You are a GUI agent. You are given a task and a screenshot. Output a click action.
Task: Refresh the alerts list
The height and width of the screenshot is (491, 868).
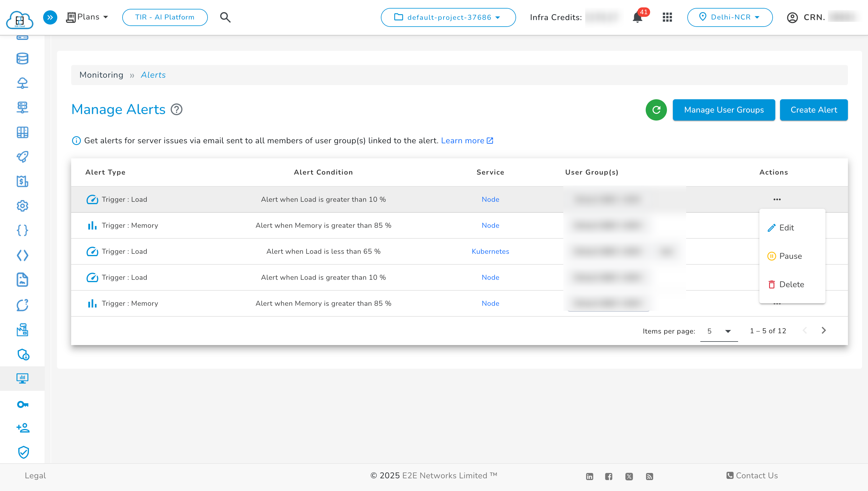[x=656, y=110]
